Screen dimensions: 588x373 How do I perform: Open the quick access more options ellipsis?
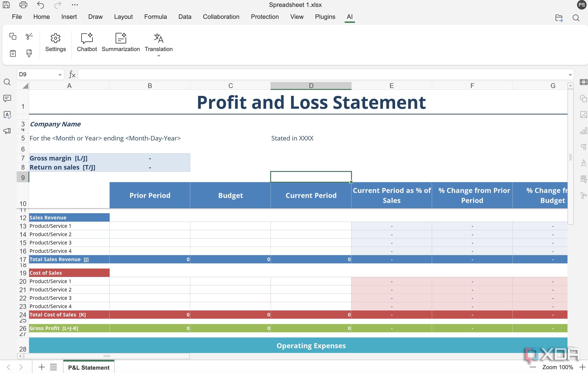(x=75, y=5)
